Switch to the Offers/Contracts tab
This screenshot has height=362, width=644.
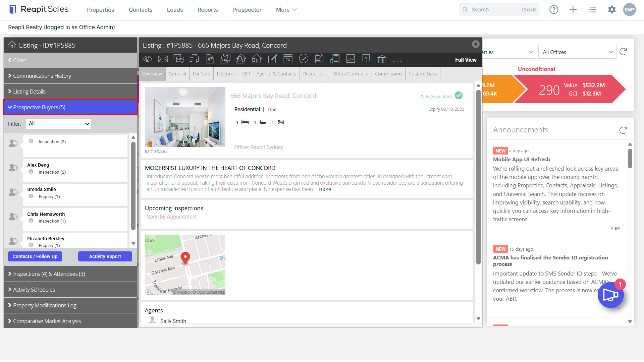[x=350, y=74]
